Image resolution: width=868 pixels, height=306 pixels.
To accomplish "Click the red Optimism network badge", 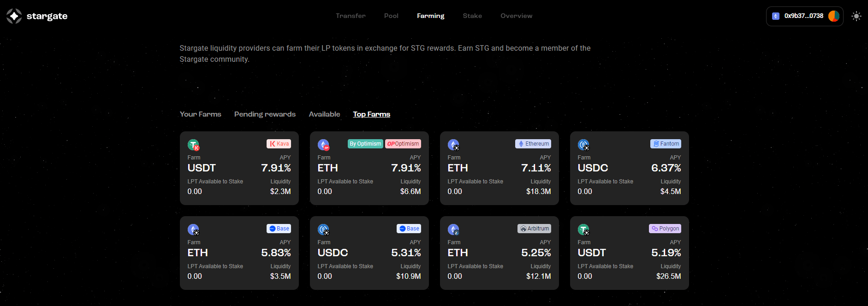I will tap(403, 144).
